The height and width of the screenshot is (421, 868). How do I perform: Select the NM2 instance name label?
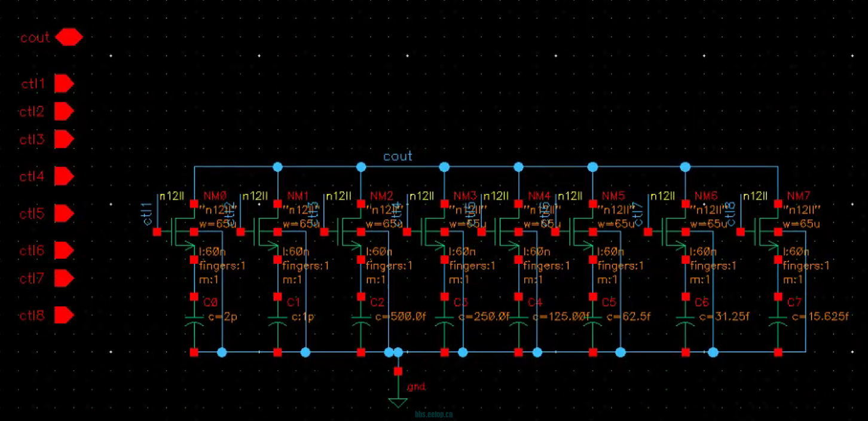[x=381, y=196]
